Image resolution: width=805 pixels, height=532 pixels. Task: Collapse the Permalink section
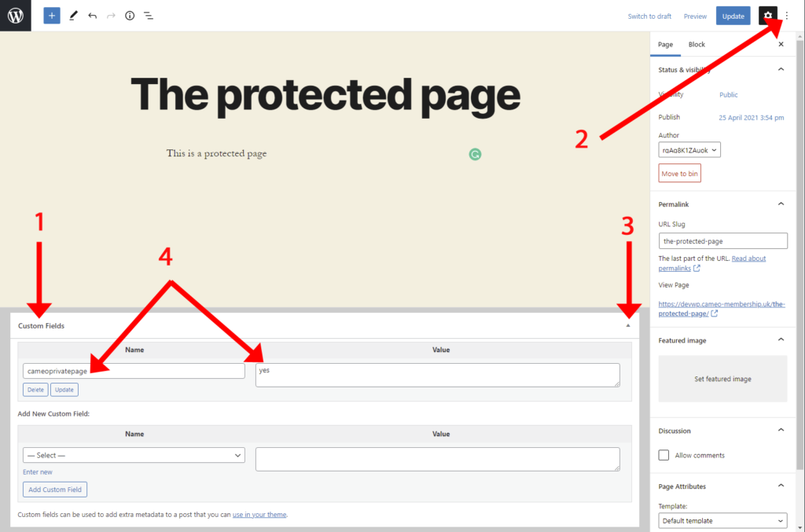pos(781,204)
